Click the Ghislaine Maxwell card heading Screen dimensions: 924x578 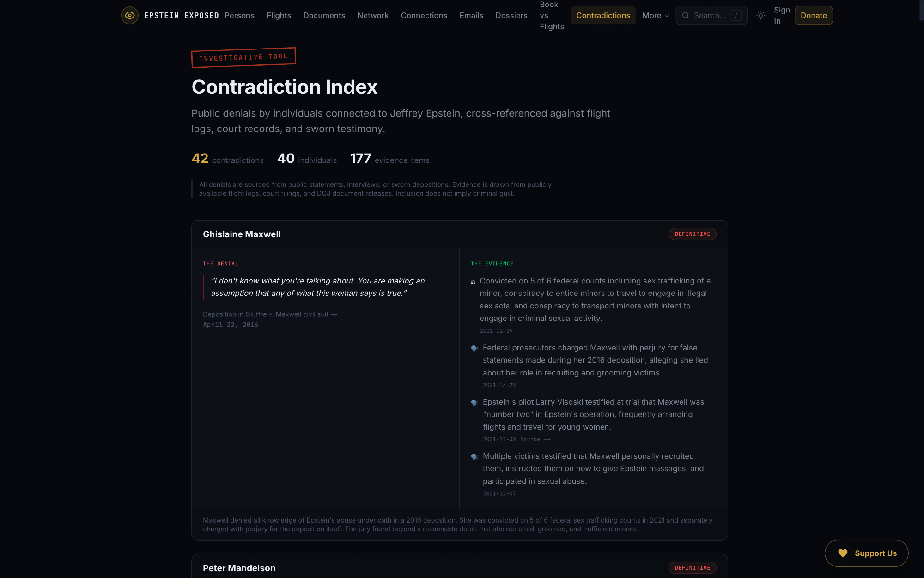point(242,234)
